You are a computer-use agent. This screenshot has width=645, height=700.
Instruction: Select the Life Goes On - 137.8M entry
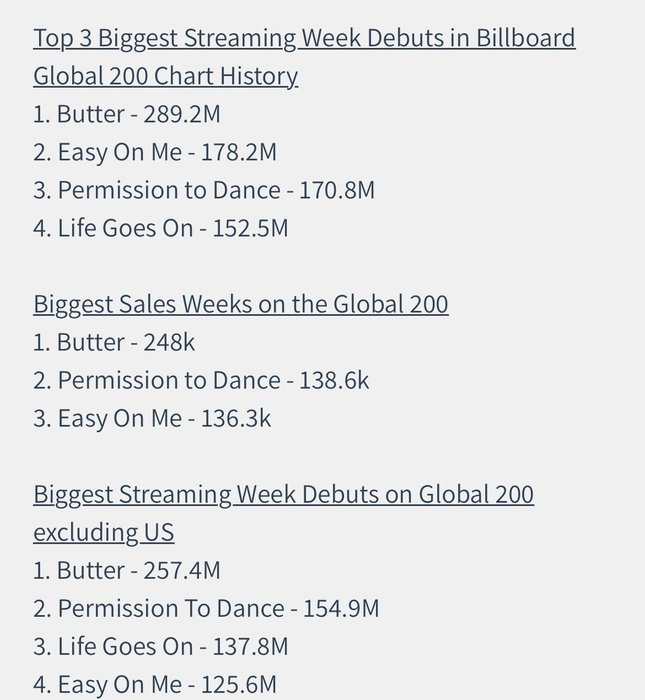coord(161,646)
